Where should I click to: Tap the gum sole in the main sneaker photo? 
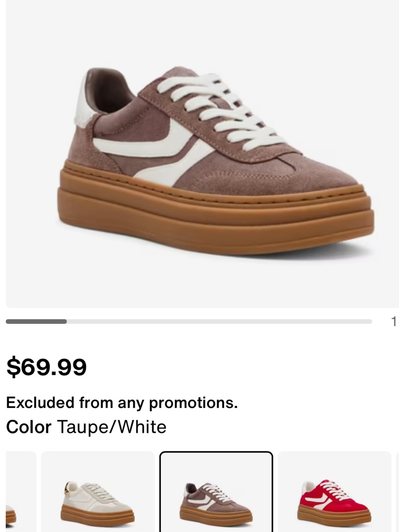pos(215,216)
